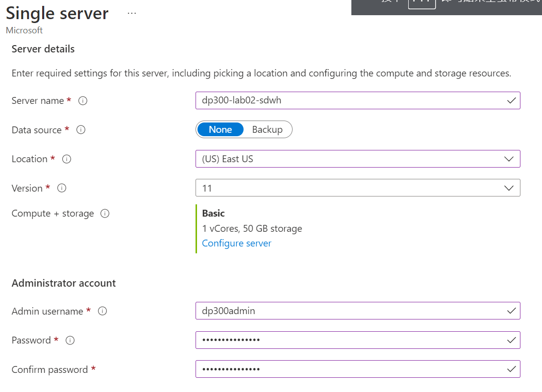Expand the Location dropdown showing East US

[x=357, y=159]
